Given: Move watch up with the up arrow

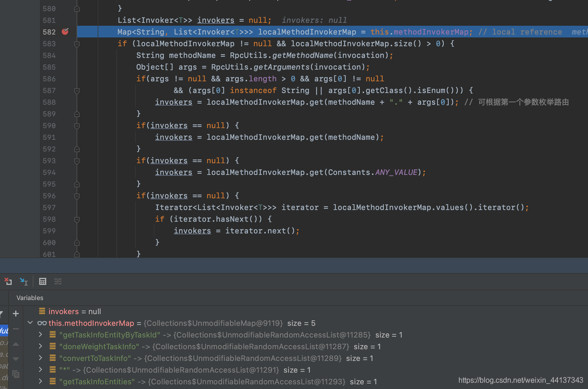Looking at the screenshot, I should click(x=16, y=344).
